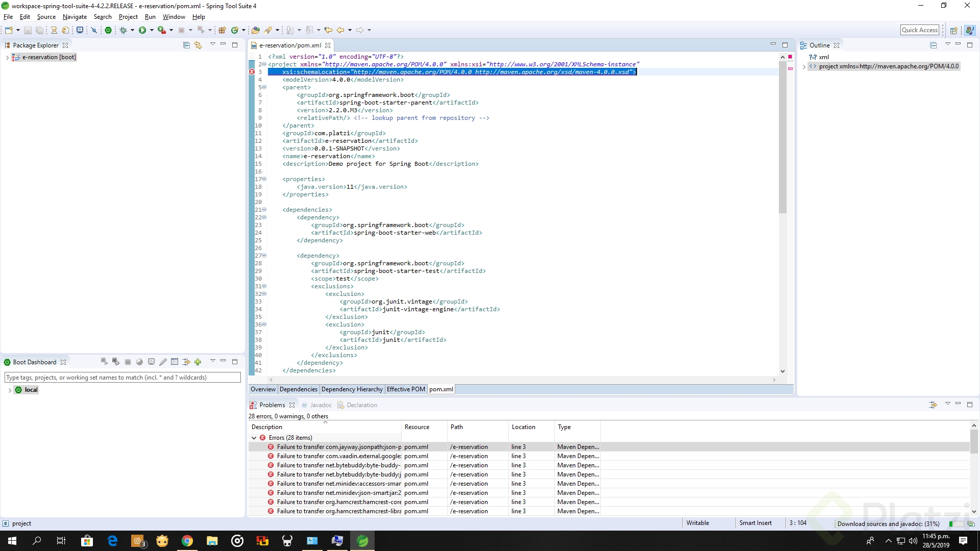Sort Problems by Description column header
The width and height of the screenshot is (980, 551).
pyautogui.click(x=325, y=427)
